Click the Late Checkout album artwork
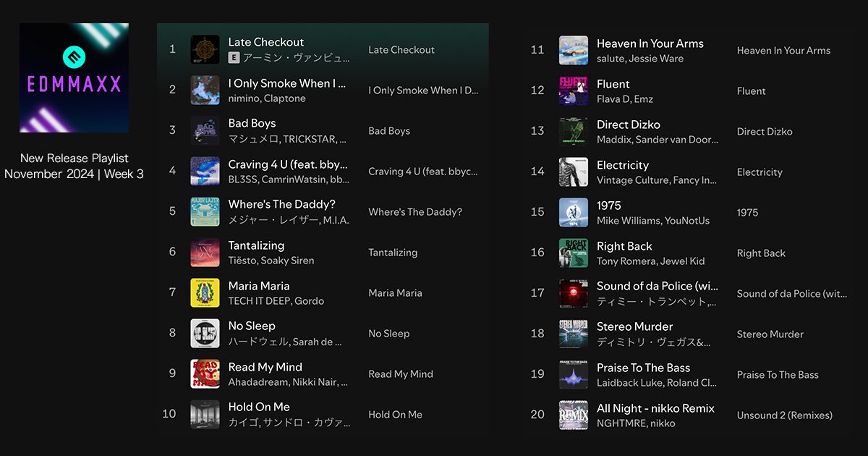The width and height of the screenshot is (868, 456). pos(205,50)
